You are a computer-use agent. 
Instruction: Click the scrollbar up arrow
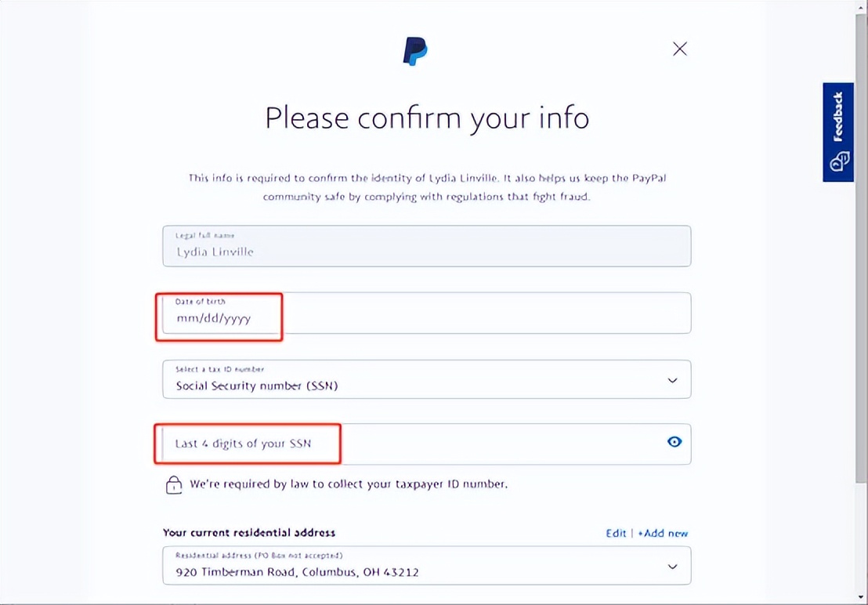coord(859,6)
